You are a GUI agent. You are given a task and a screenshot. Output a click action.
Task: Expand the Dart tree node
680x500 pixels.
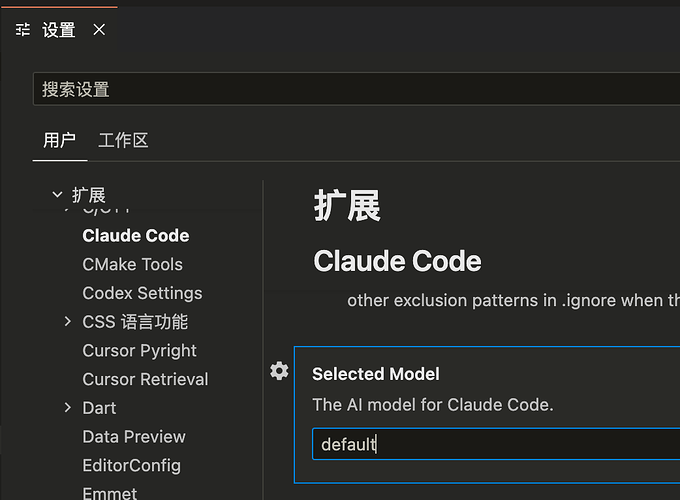click(67, 408)
